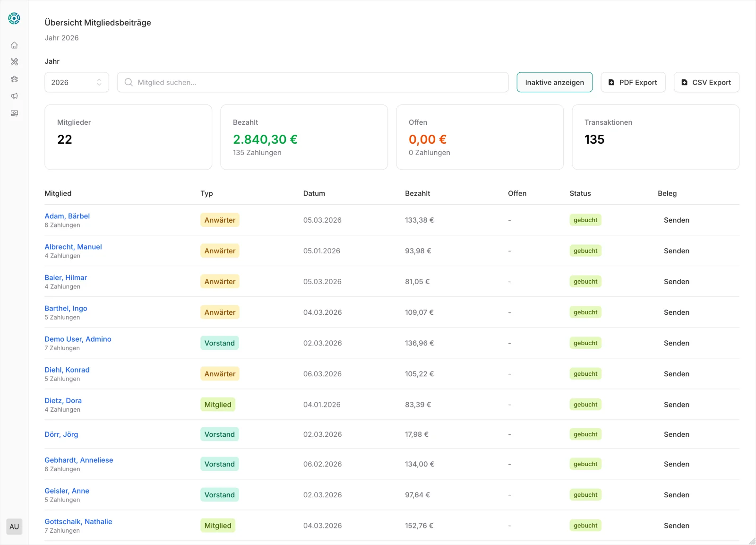Open the megaphone announcements icon
756x545 pixels.
(x=14, y=96)
